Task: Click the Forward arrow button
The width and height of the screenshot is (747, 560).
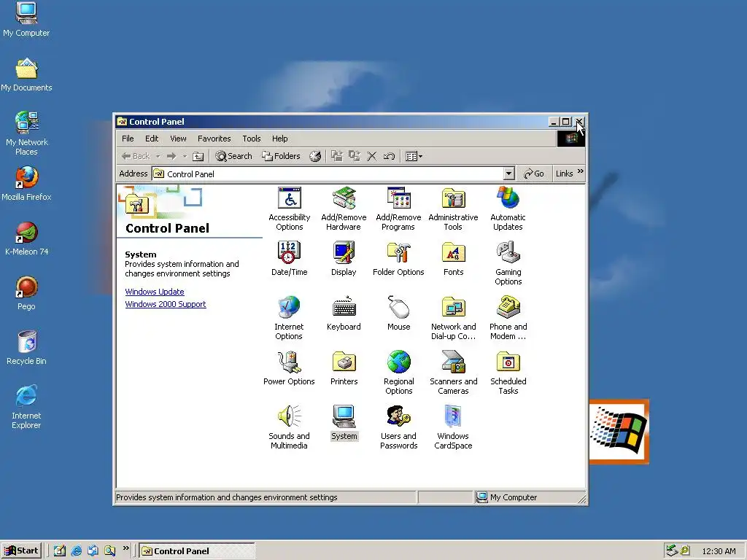Action: click(171, 156)
